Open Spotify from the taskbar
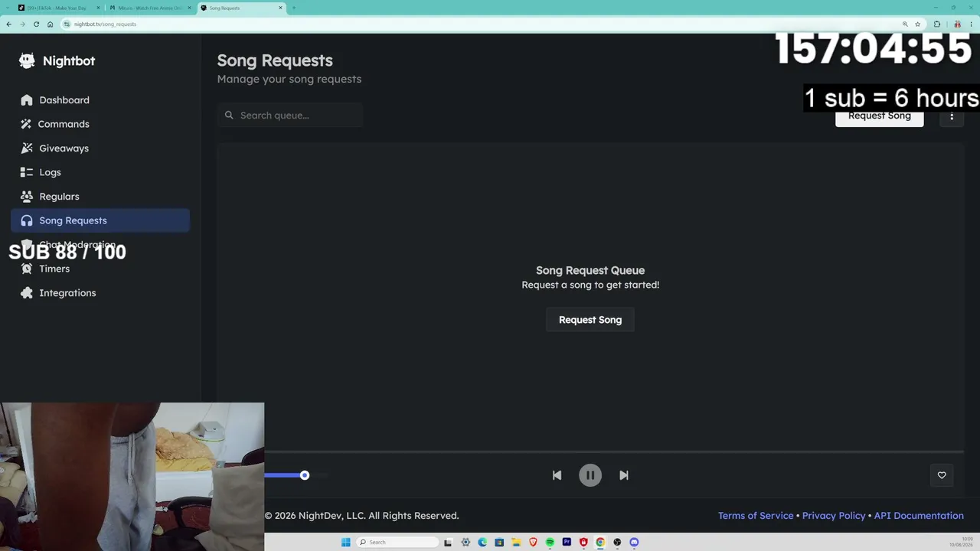 coord(550,543)
